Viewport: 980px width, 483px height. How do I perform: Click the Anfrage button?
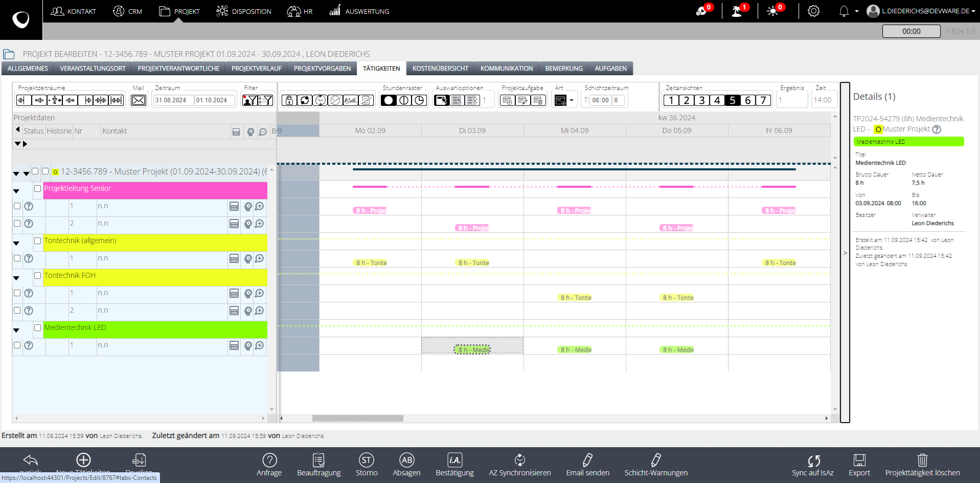269,465
